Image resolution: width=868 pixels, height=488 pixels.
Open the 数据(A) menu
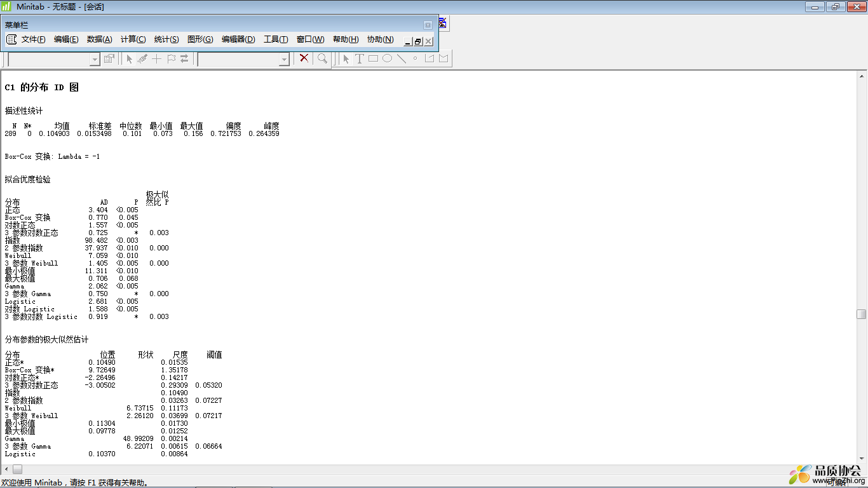click(x=99, y=39)
